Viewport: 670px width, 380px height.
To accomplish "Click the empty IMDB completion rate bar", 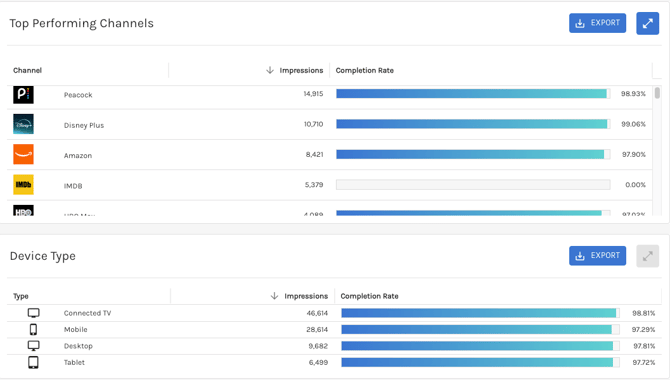I will point(473,185).
